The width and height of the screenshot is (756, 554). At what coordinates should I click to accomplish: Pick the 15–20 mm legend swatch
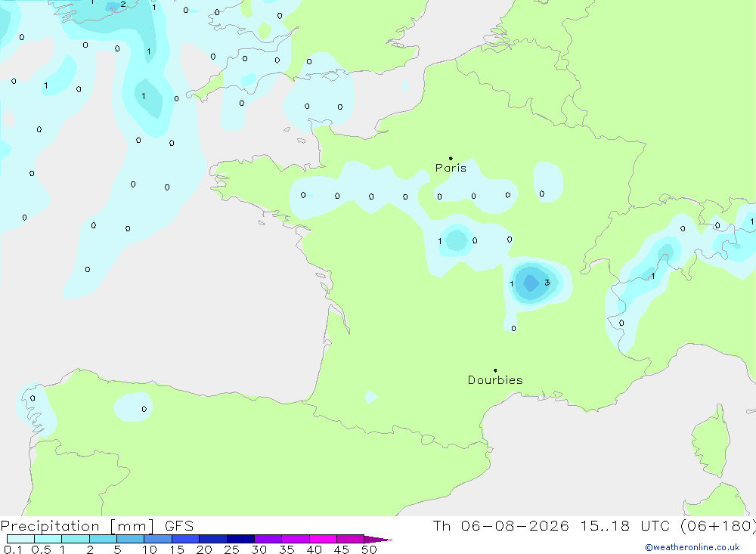(186, 539)
